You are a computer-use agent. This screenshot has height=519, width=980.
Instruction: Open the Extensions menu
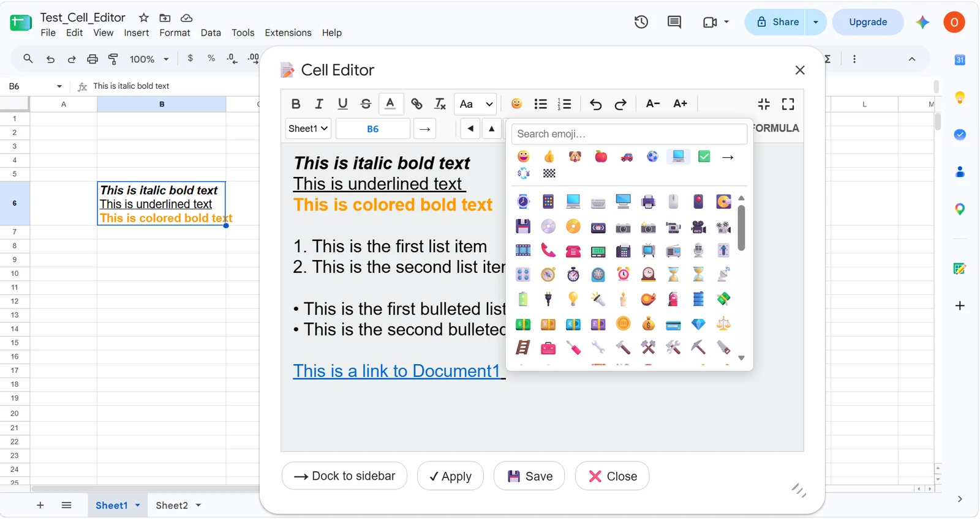coord(288,33)
